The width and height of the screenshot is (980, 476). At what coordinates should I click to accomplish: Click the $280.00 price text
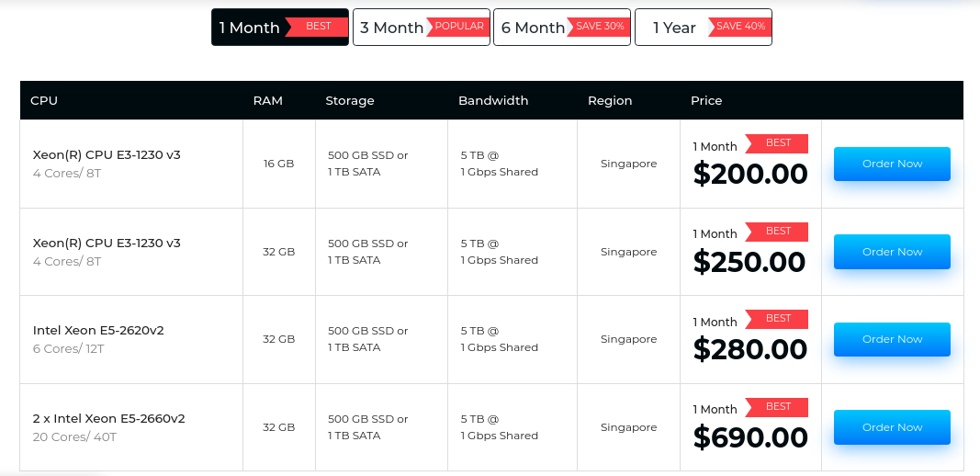749,349
